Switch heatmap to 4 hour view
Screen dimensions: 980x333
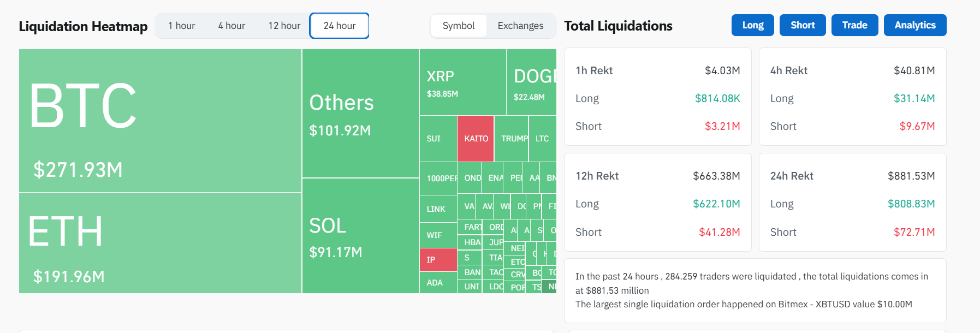(231, 26)
